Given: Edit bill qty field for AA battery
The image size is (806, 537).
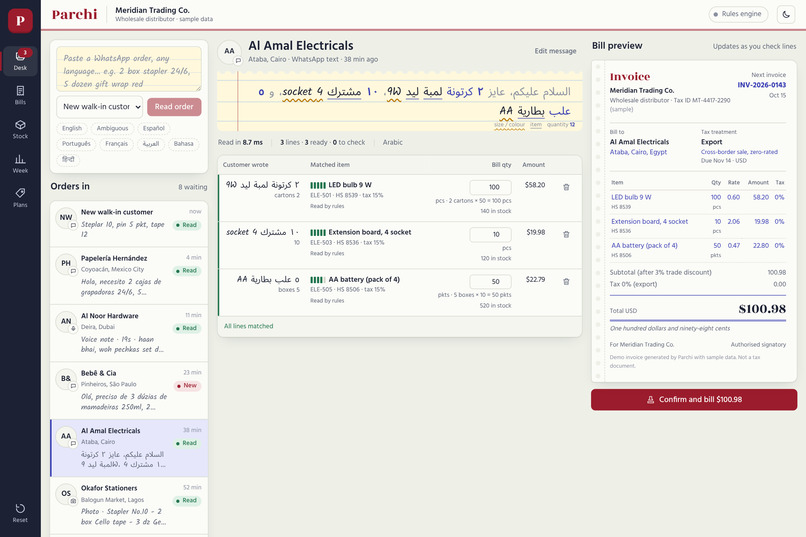Looking at the screenshot, I should tap(490, 282).
